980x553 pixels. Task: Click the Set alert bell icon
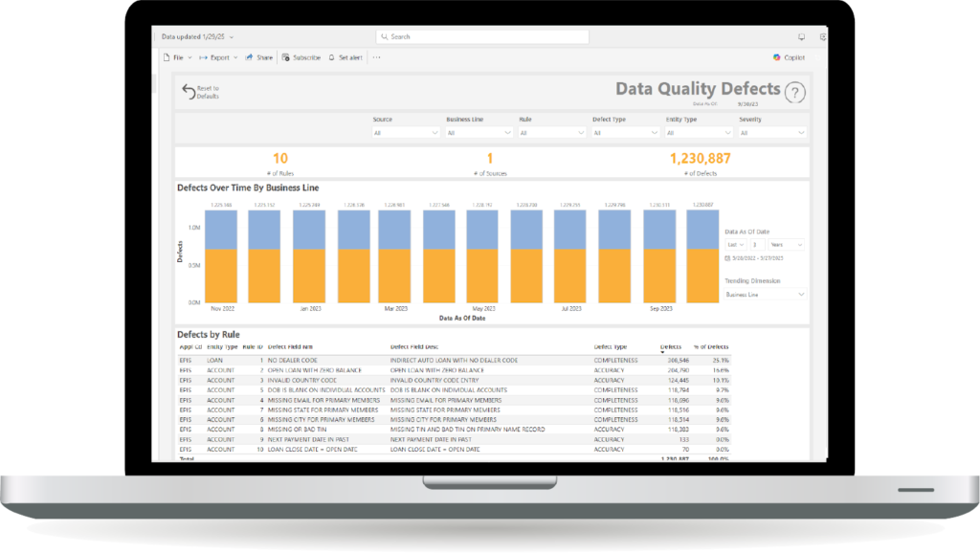(x=331, y=57)
